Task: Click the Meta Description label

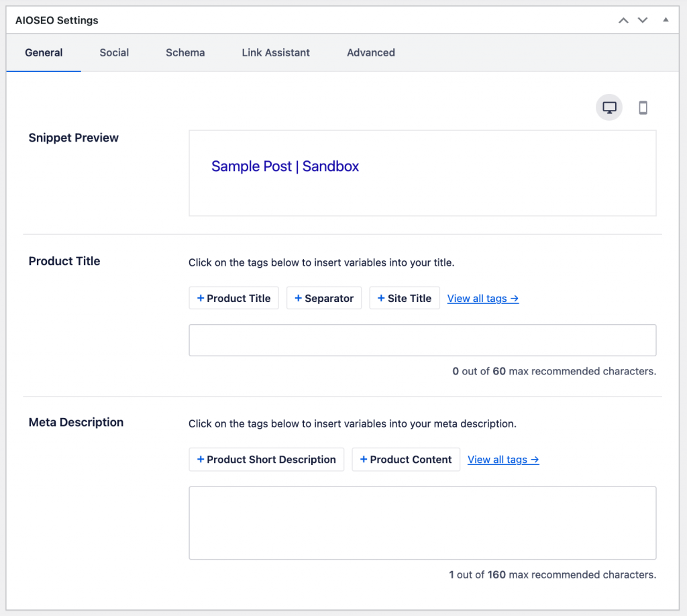Action: (x=76, y=422)
